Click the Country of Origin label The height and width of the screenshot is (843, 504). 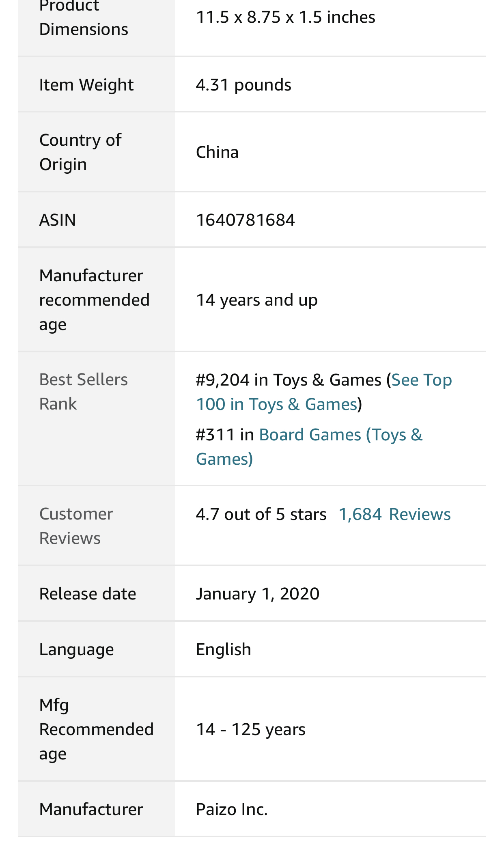[x=80, y=152]
